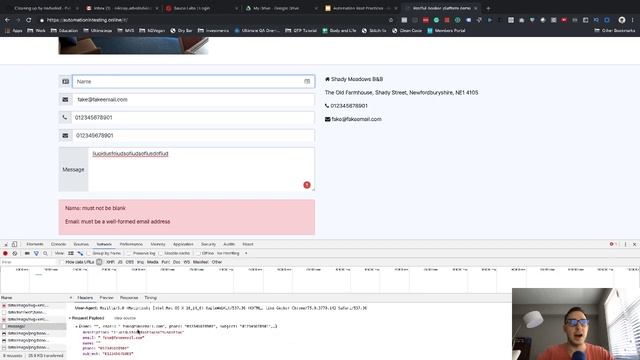Switch to the Elements DevTools tab

point(35,244)
